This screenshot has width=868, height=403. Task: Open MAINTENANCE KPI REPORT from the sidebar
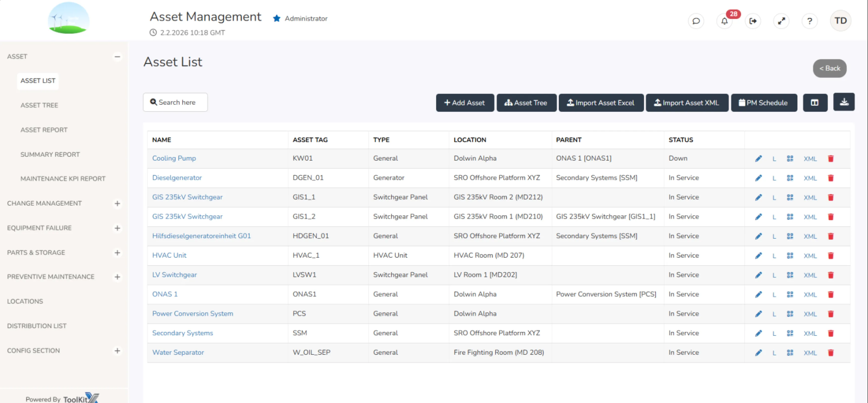63,179
